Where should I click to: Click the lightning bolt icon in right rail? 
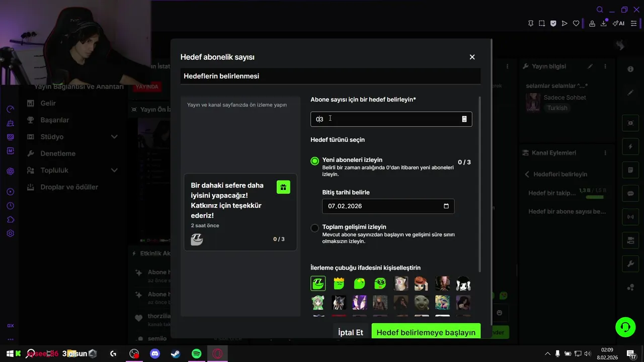click(x=630, y=147)
